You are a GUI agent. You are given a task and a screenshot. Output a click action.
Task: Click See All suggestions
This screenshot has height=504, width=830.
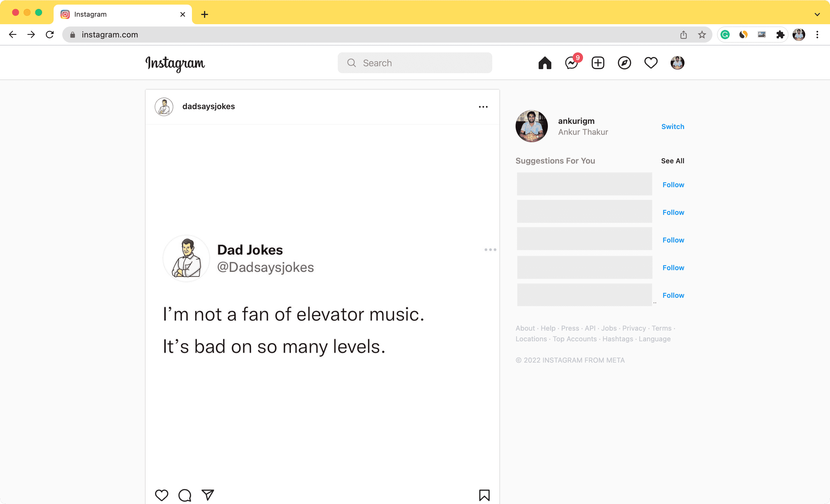[672, 161]
